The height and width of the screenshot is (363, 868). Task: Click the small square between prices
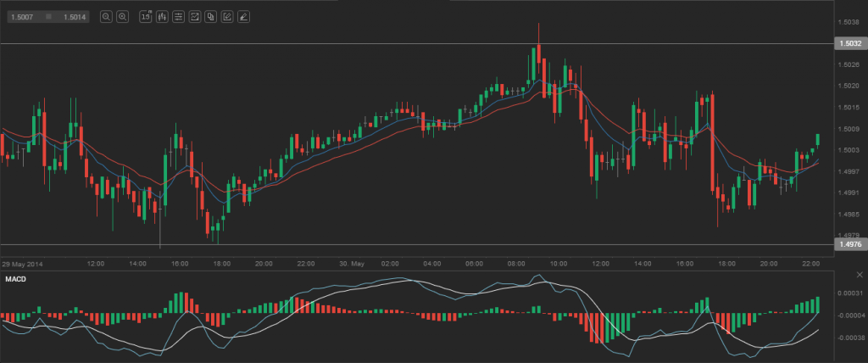click(x=48, y=16)
